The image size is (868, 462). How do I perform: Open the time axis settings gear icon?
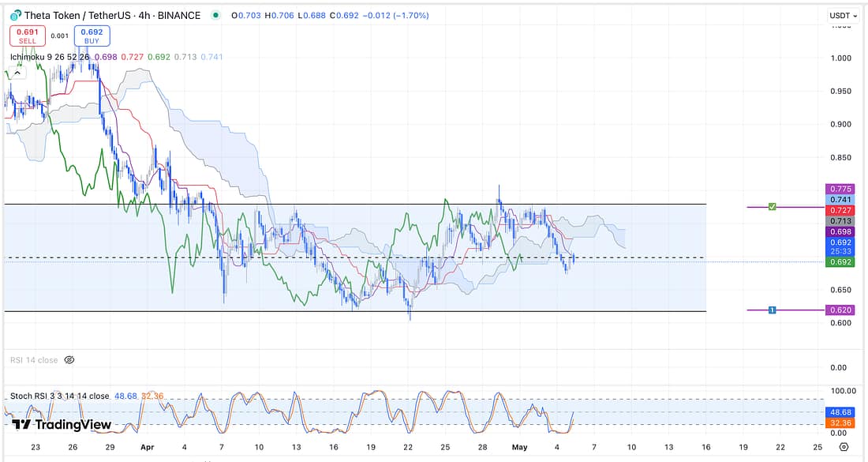(844, 447)
